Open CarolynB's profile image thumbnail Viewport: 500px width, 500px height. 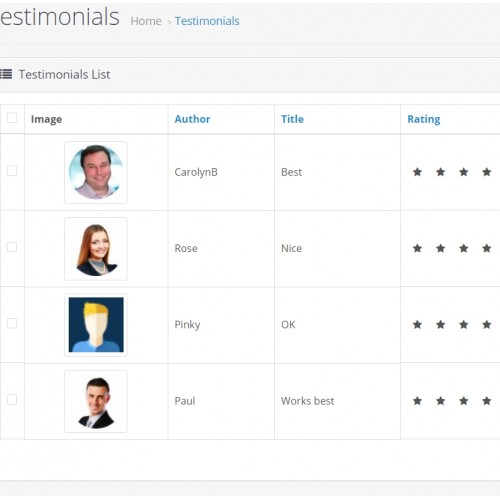point(96,172)
